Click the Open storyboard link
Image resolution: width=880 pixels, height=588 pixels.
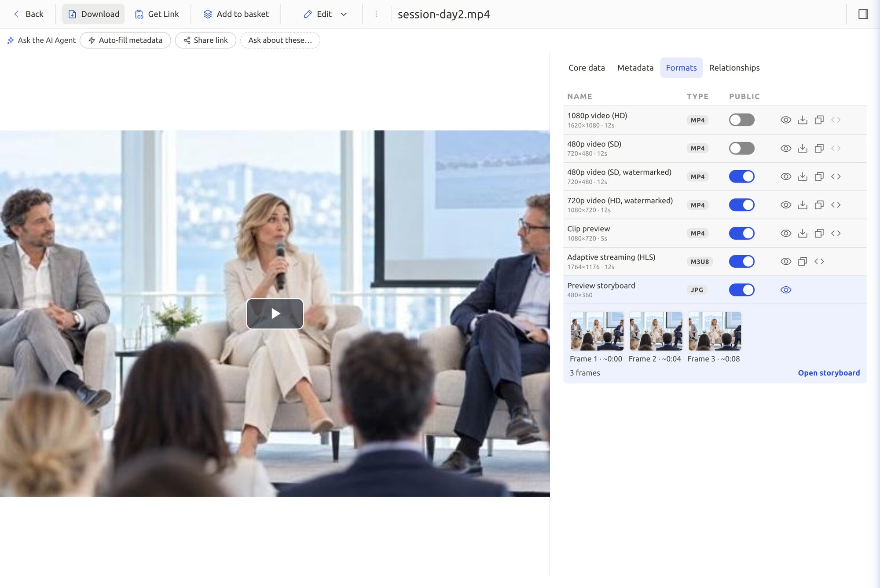[x=829, y=373]
